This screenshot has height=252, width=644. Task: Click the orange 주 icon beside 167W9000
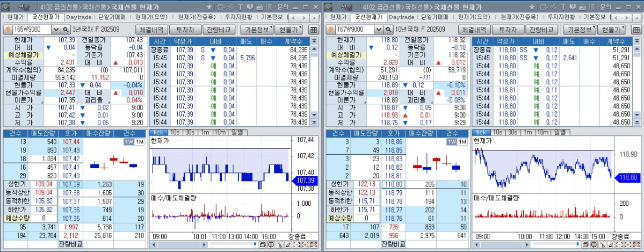[331, 30]
